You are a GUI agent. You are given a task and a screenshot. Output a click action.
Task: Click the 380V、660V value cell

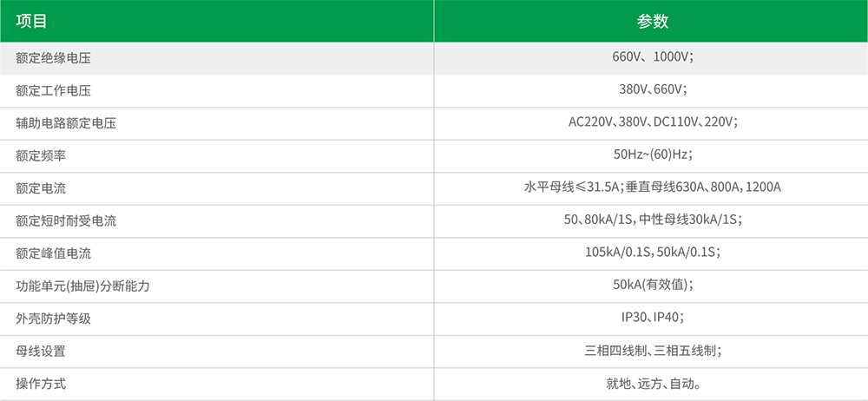(x=652, y=90)
